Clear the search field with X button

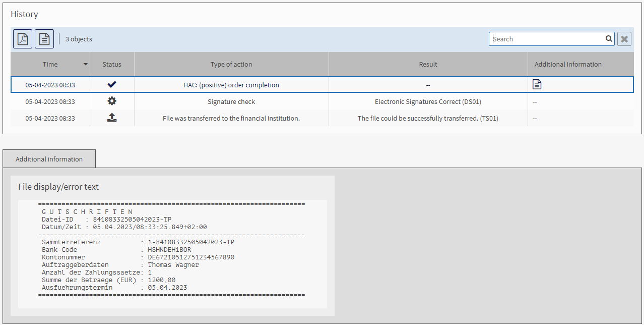point(624,39)
